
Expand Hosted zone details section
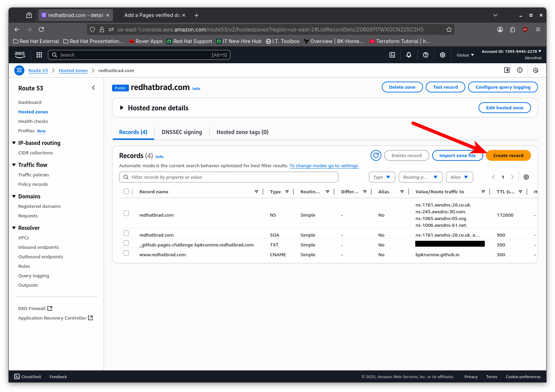122,108
